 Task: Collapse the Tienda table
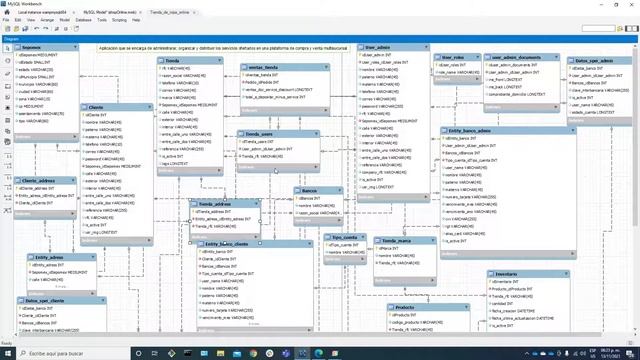click(x=220, y=60)
